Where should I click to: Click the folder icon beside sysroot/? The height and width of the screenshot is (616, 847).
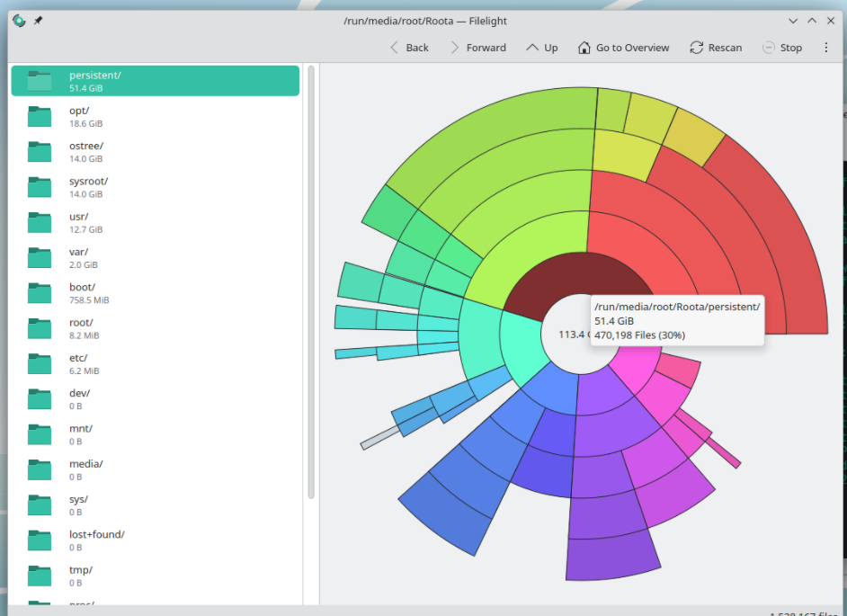(40, 187)
